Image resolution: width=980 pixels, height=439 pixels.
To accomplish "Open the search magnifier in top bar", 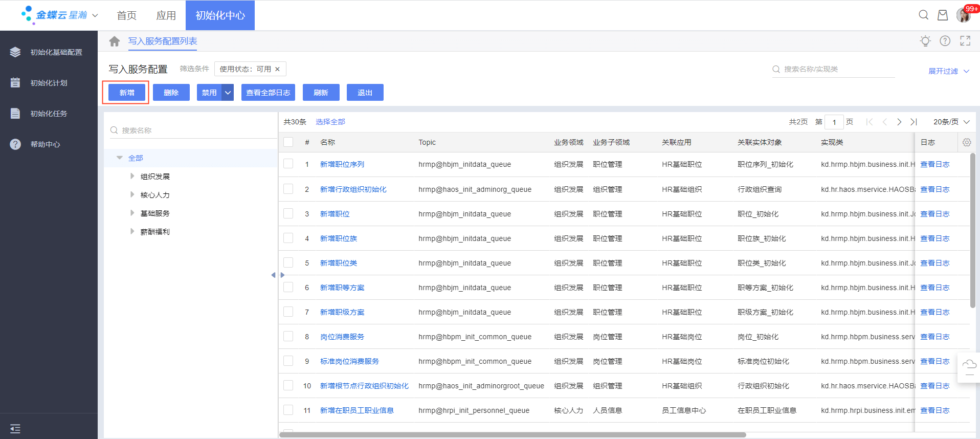I will tap(923, 15).
